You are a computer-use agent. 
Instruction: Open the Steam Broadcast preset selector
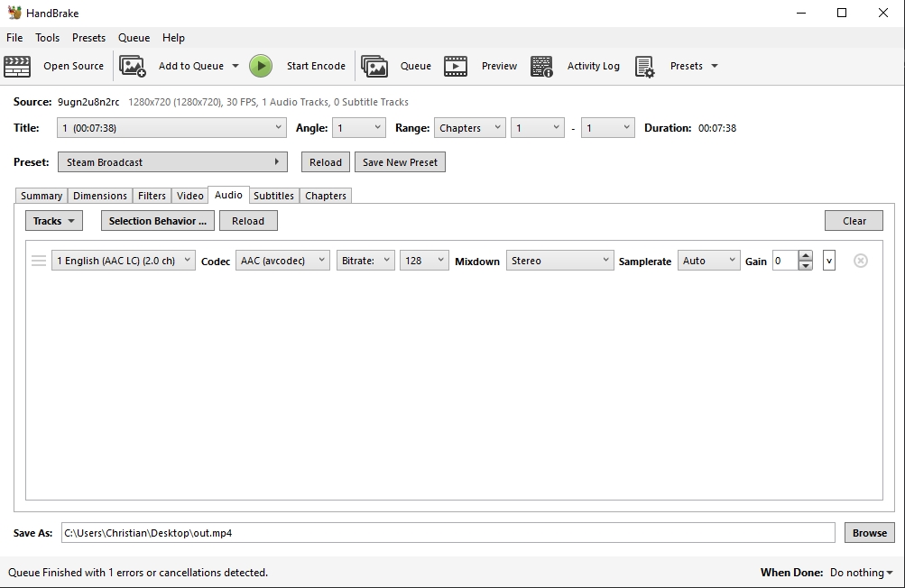(x=172, y=162)
